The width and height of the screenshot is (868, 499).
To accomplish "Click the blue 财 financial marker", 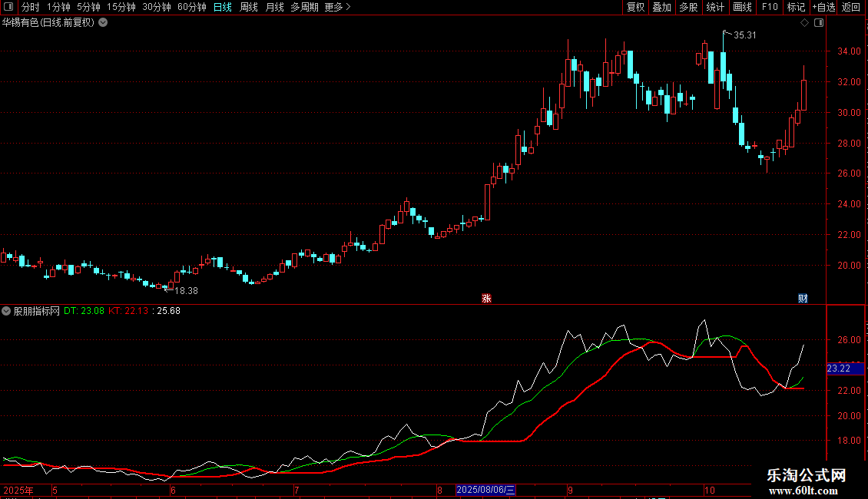I will [803, 298].
